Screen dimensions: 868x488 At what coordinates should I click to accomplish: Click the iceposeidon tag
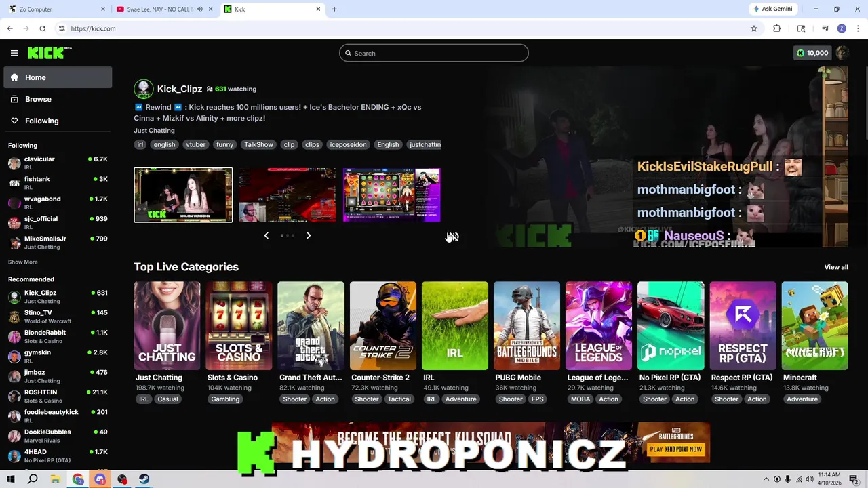(348, 144)
